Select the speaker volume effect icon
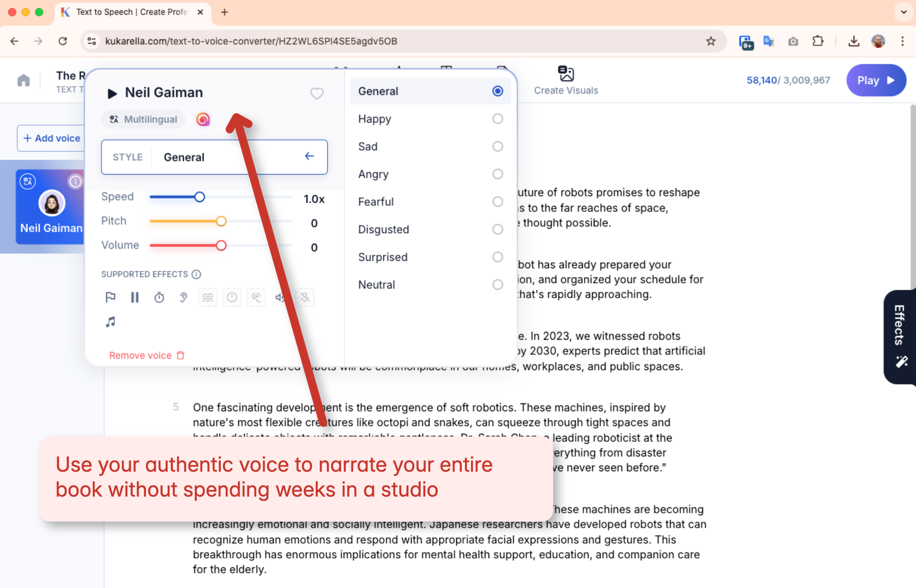The image size is (916, 588). [x=280, y=298]
